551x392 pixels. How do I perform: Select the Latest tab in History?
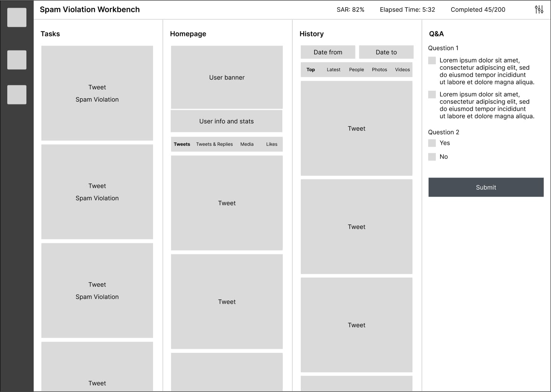point(333,70)
